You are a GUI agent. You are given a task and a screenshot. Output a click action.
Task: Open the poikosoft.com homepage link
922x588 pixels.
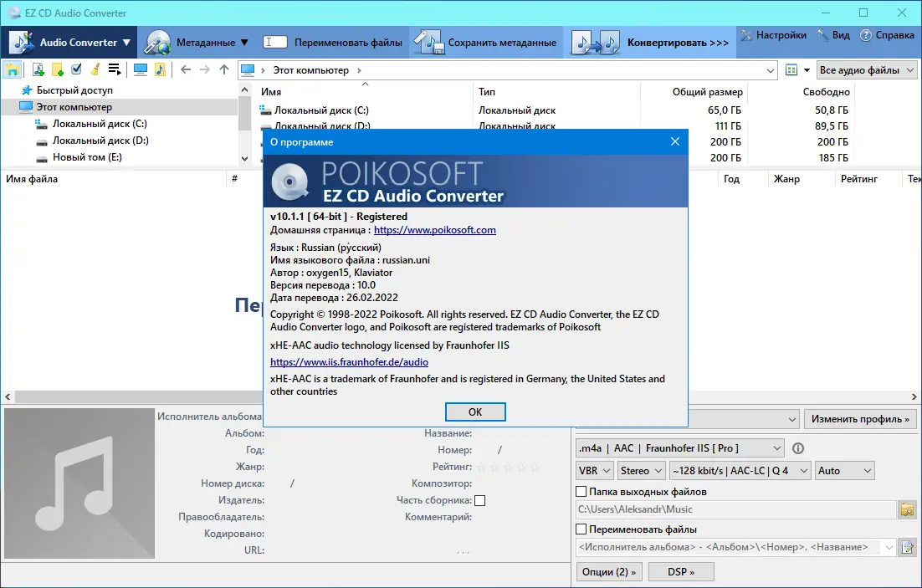tap(434, 230)
